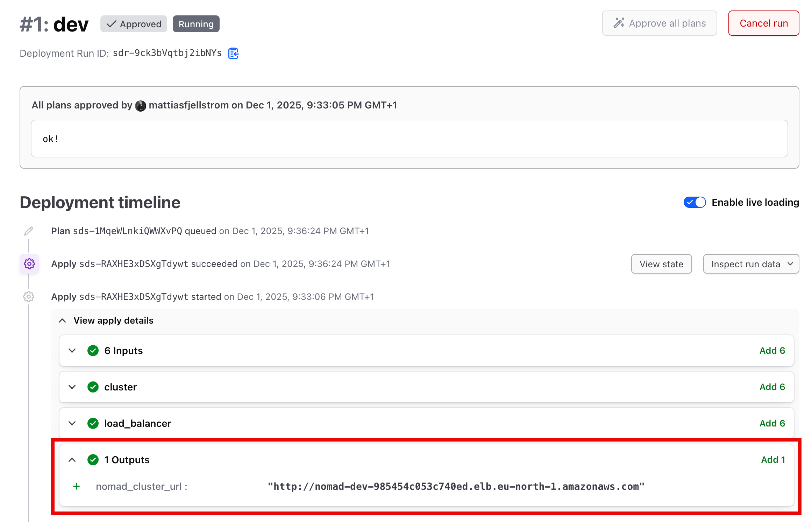This screenshot has width=812, height=522.
Task: Disable the Enable live loading toggle
Action: (695, 202)
